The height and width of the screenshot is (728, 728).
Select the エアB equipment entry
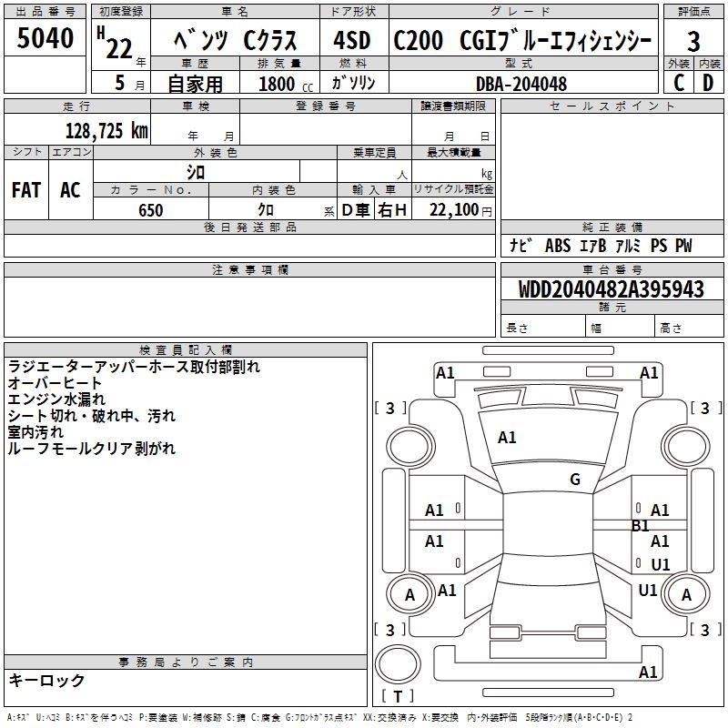(593, 245)
